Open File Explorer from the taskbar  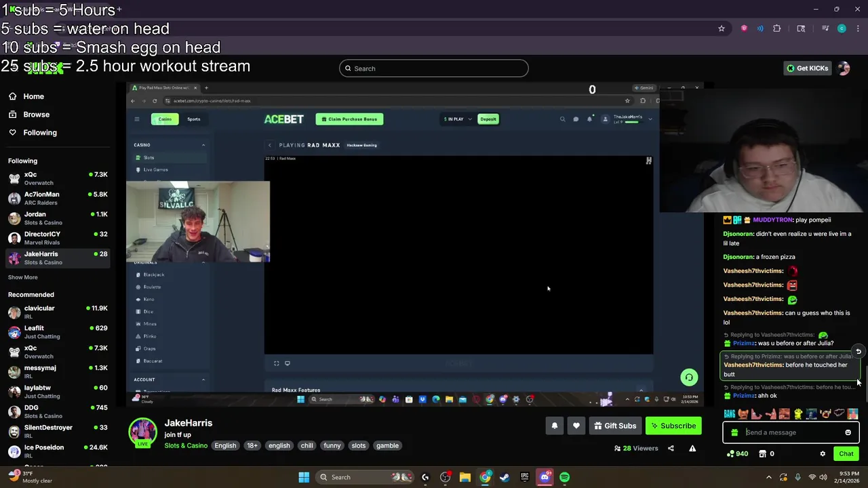coord(465,477)
